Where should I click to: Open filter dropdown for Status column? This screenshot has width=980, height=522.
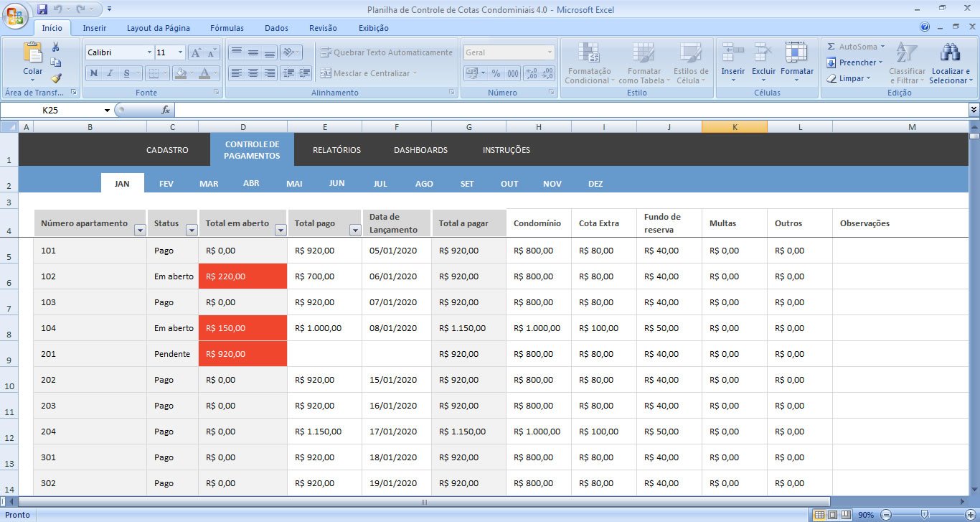[x=192, y=230]
